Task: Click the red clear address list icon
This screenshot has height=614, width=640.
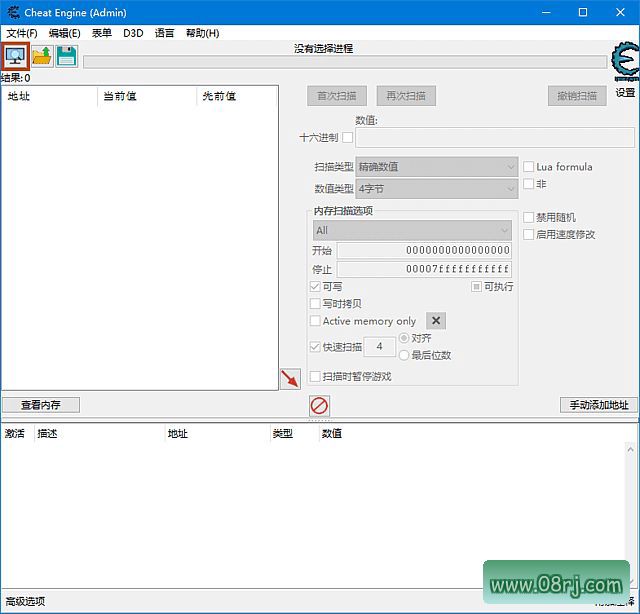Action: (x=319, y=406)
